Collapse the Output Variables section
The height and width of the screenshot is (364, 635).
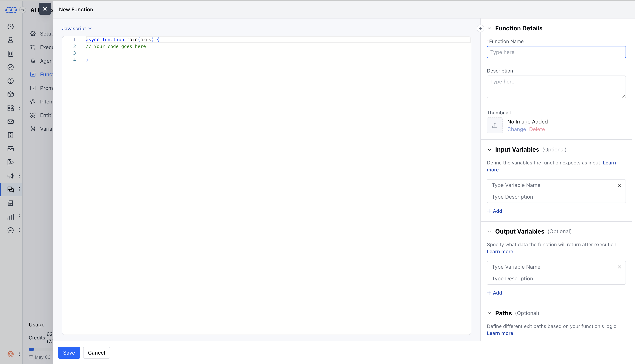click(x=489, y=231)
